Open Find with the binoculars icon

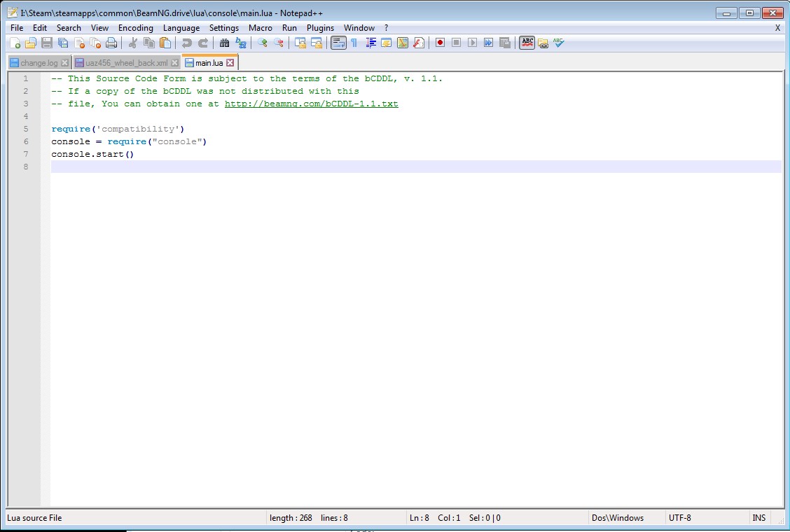[x=225, y=43]
